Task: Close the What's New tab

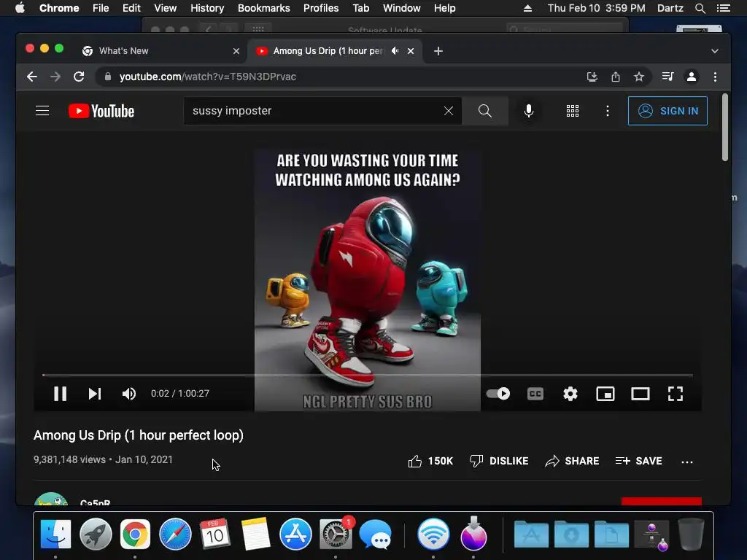Action: (236, 51)
